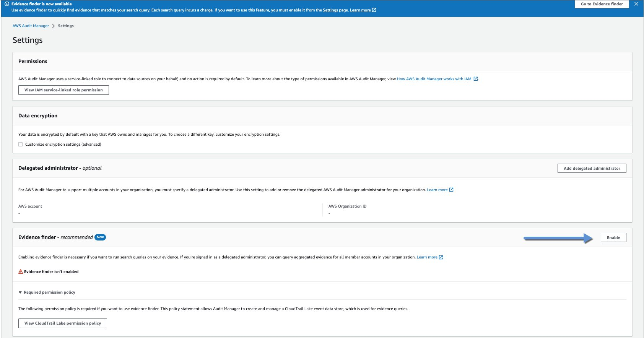
Task: Dismiss the Evidence finder banner with the X
Action: pyautogui.click(x=636, y=4)
